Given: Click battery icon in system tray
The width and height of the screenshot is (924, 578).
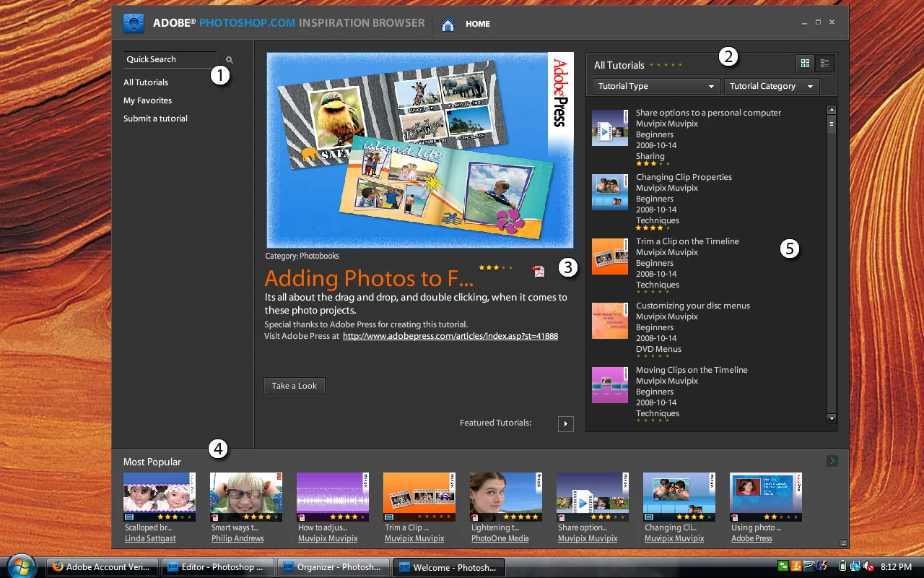Looking at the screenshot, I should click(842, 566).
